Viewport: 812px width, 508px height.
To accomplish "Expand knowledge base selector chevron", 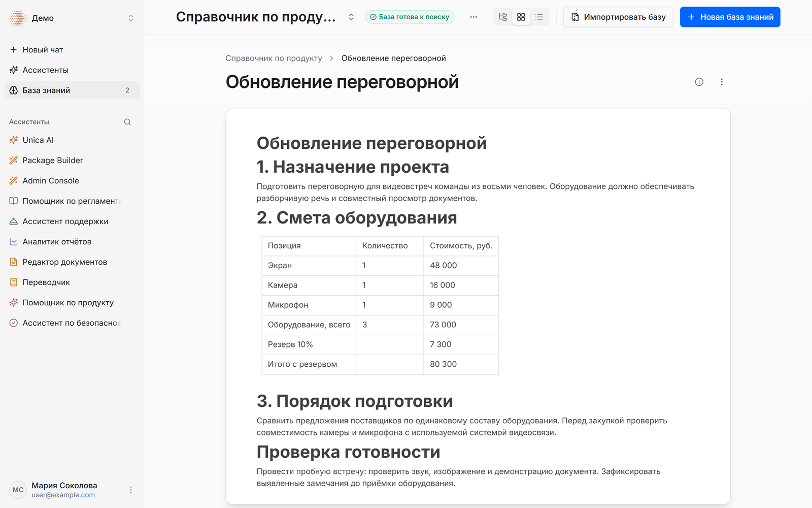I will tap(351, 17).
